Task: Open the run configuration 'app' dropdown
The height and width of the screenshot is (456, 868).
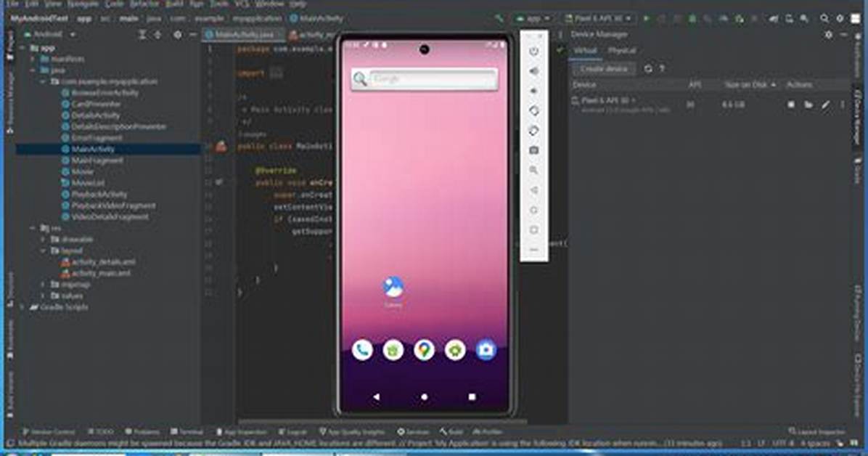Action: click(533, 18)
